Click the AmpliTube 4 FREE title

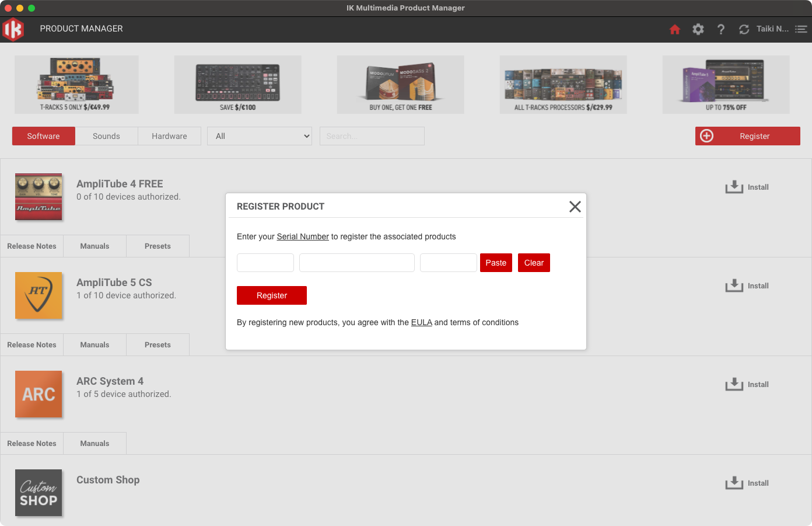click(120, 184)
